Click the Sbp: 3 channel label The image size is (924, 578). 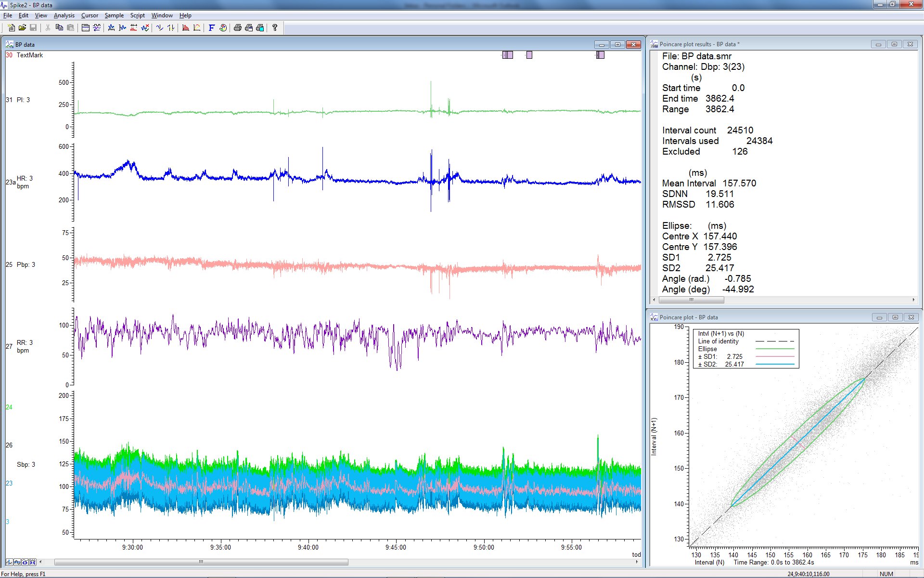click(x=25, y=464)
